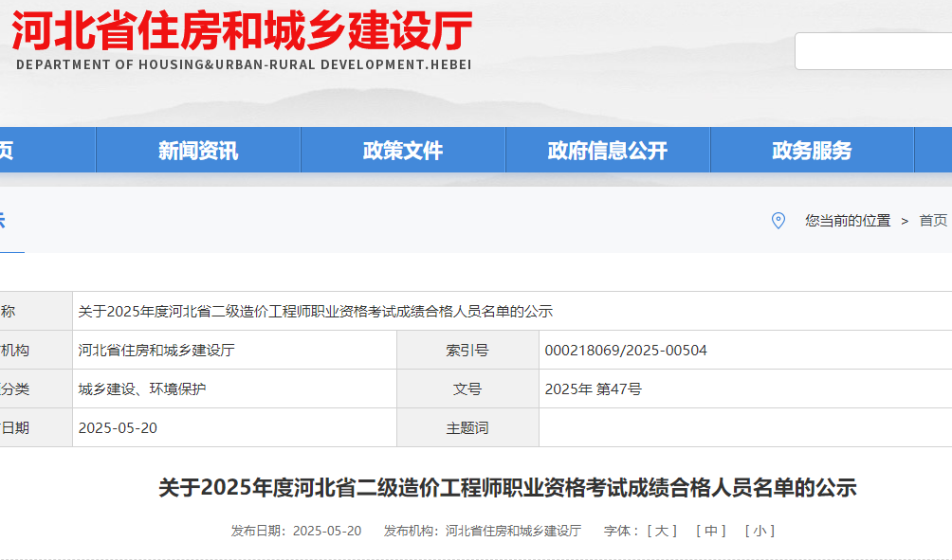Screen dimensions: 952x560
Task: Open the 政策文件 navigation menu
Action: [403, 151]
